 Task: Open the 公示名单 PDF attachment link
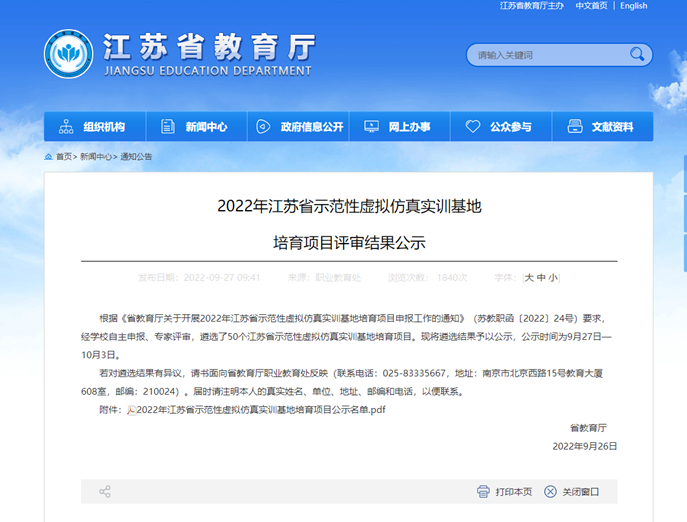[260, 410]
